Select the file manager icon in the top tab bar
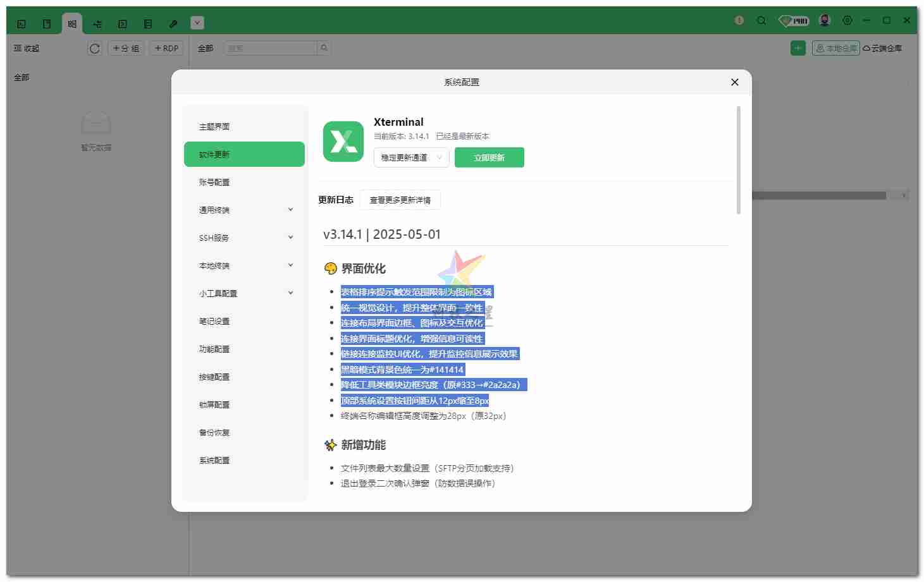924x582 pixels. 46,23
